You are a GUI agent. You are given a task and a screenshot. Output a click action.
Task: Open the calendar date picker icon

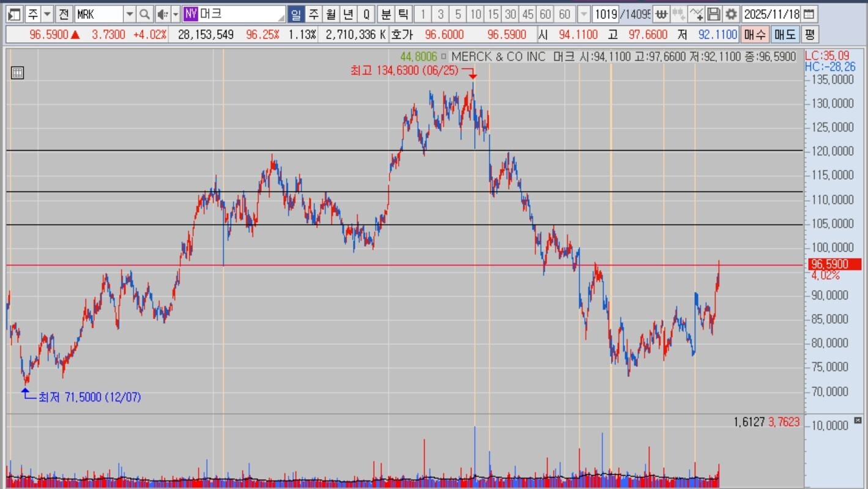[808, 14]
